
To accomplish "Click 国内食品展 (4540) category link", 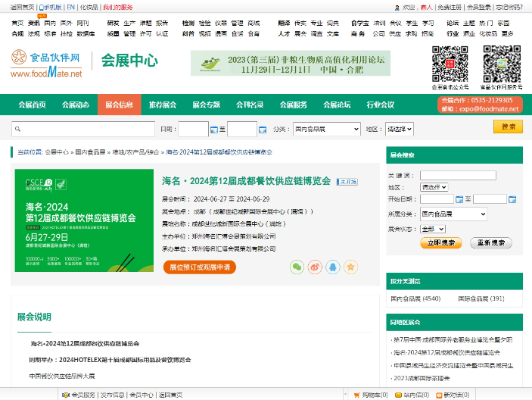I will (415, 298).
